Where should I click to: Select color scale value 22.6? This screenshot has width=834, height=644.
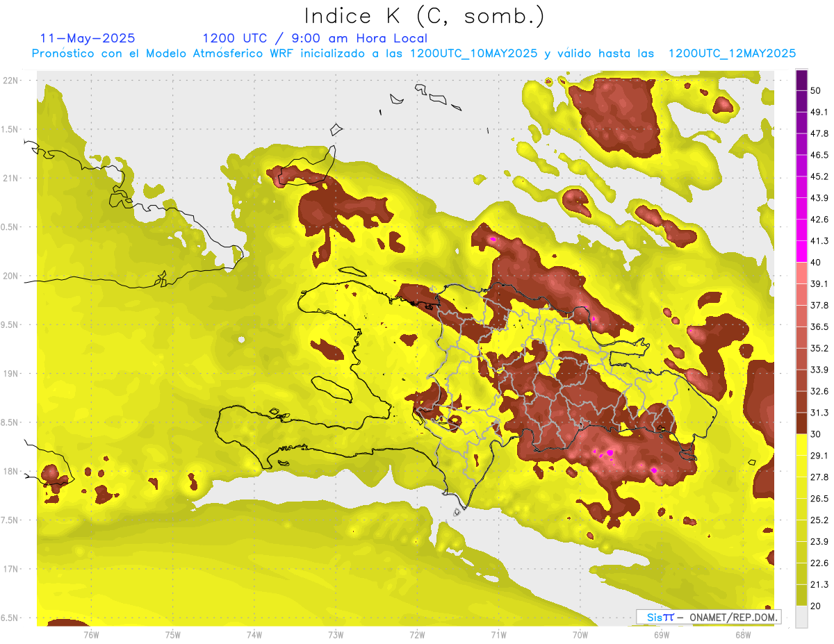pos(819,563)
